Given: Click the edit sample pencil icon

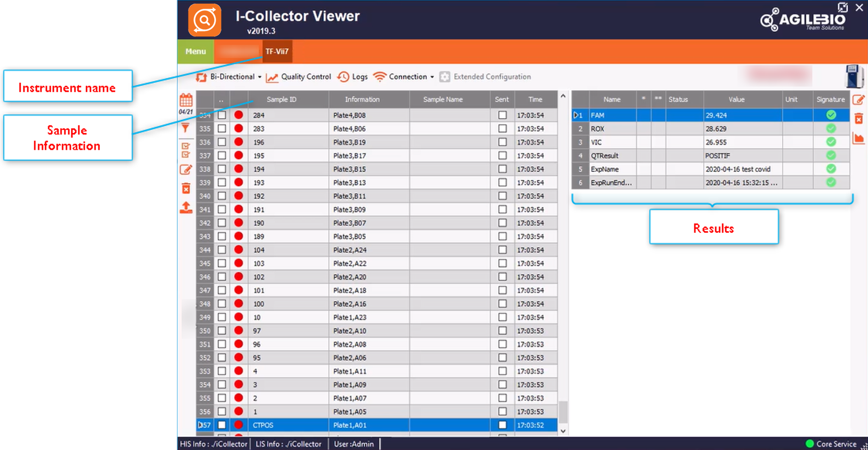Looking at the screenshot, I should coord(186,169).
